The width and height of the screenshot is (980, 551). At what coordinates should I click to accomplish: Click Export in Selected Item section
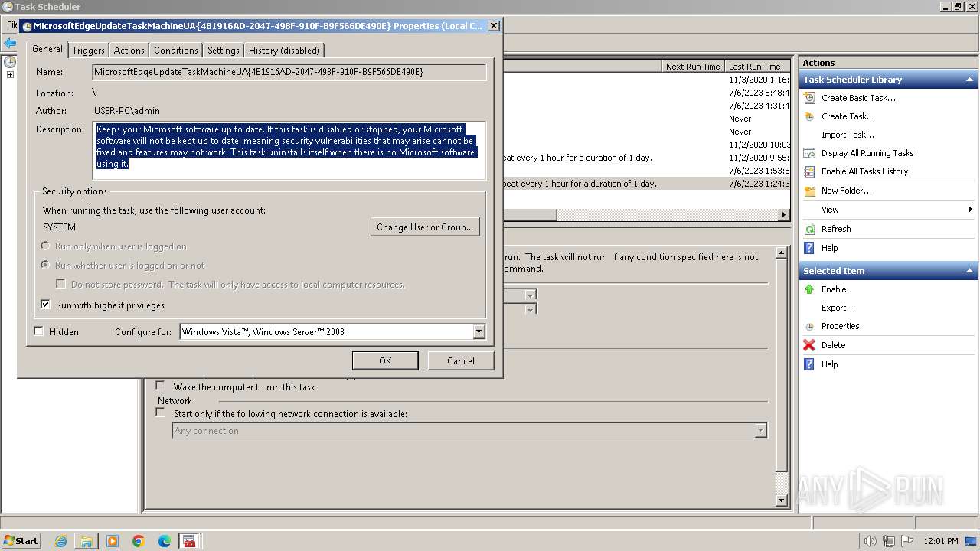(x=838, y=308)
